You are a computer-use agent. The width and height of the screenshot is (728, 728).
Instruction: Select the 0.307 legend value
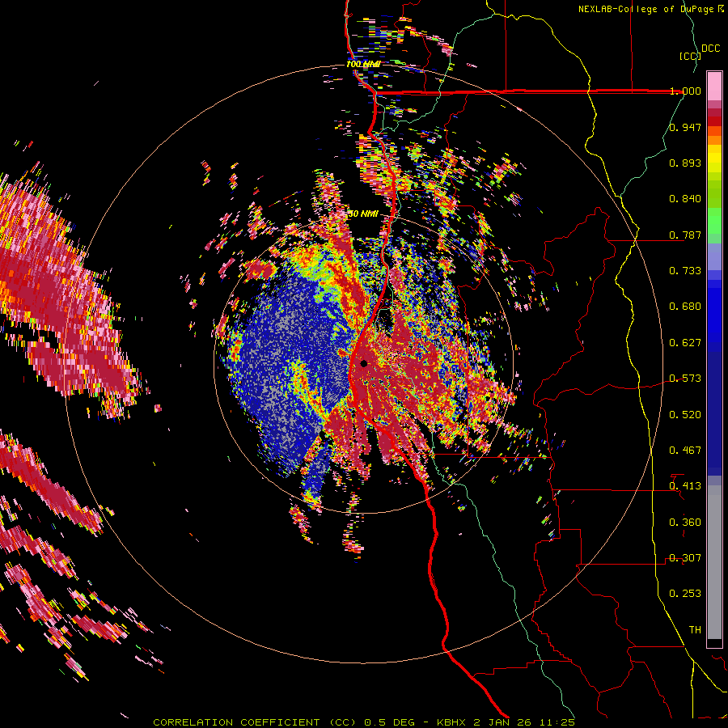point(685,558)
